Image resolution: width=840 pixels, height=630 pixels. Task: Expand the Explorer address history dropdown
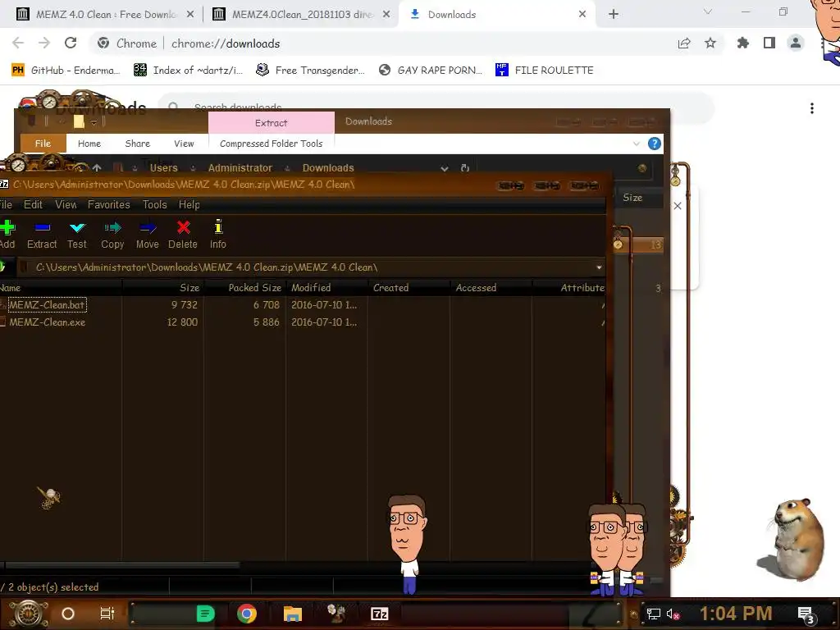444,168
